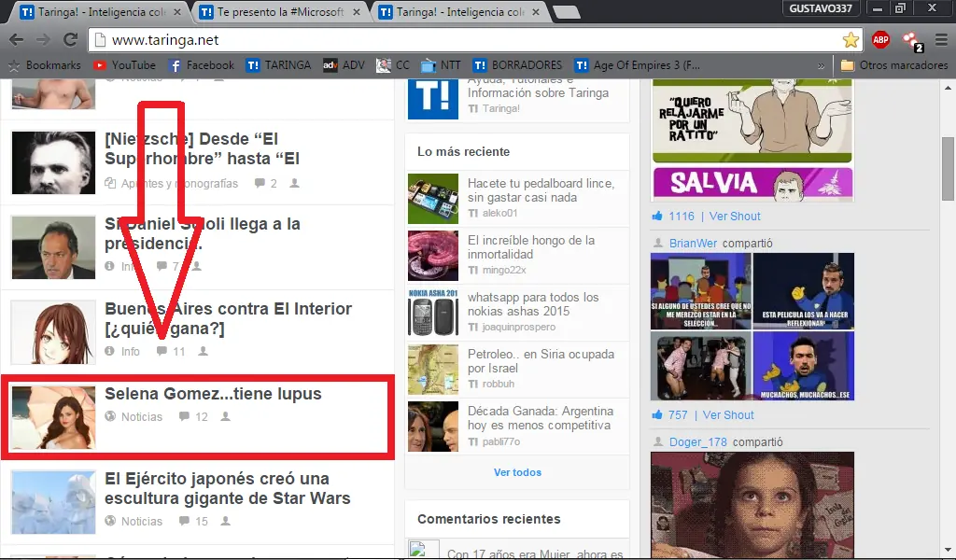Click the user icon on Selena Gomez post
The image size is (956, 560).
coord(226,416)
